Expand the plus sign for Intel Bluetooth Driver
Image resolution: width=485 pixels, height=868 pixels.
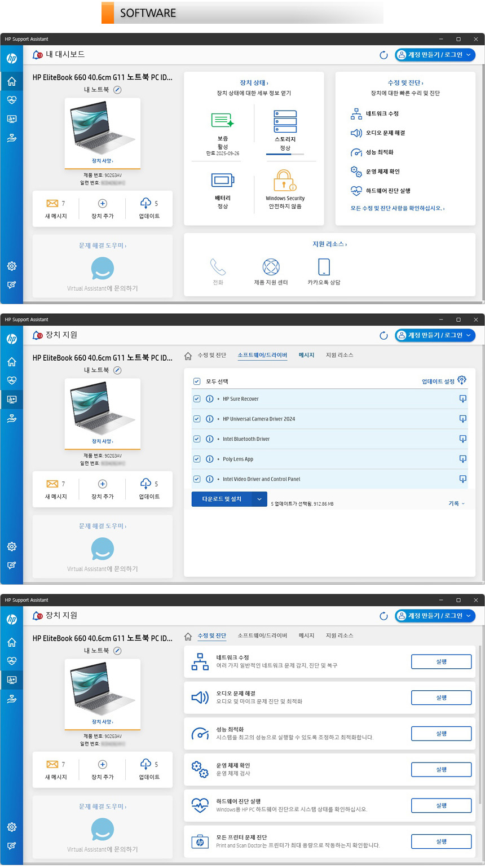click(x=218, y=439)
